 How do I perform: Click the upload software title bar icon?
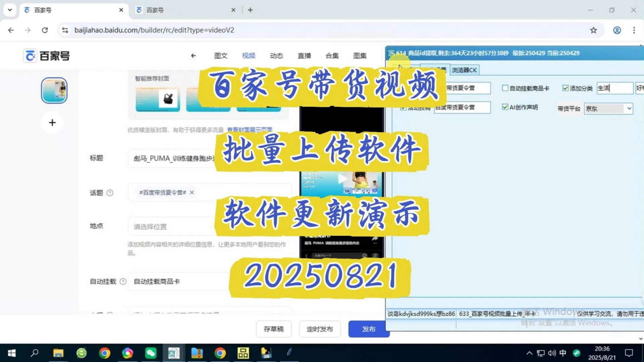(391, 53)
